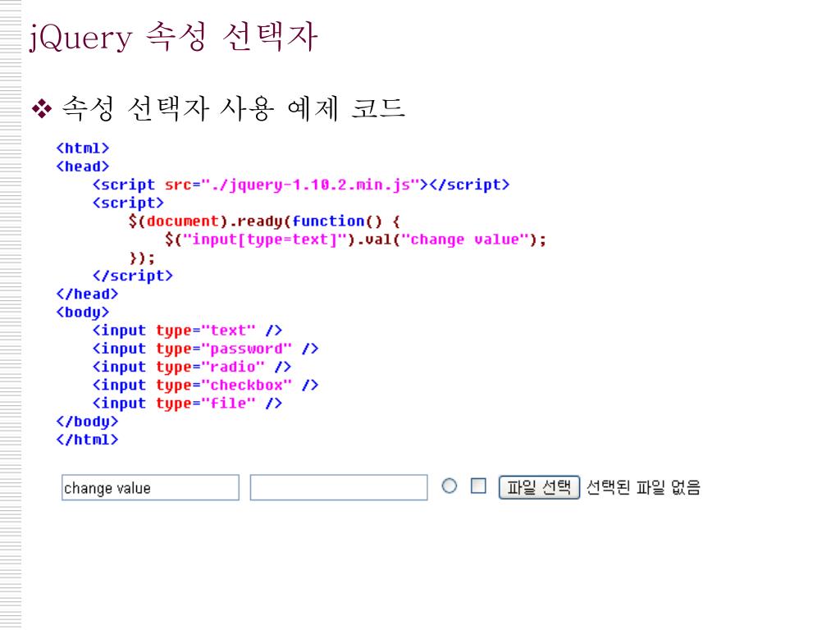This screenshot has height=630, width=840.
Task: Click the script src jquery-1.10.2.min.js line
Action: pos(301,185)
